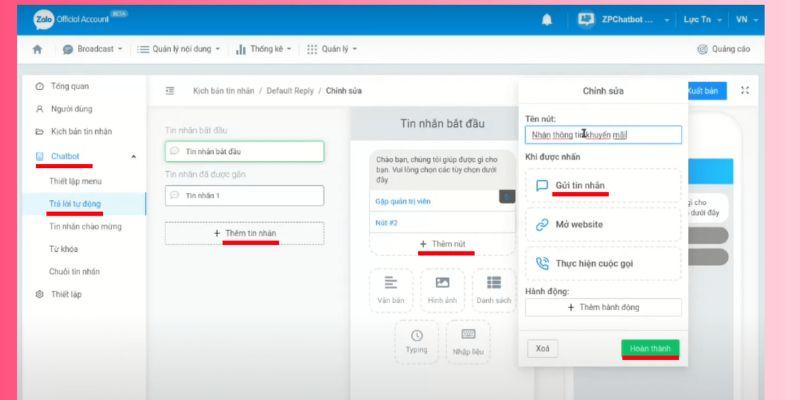Go to the home icon
Image resolution: width=800 pixels, height=400 pixels.
[x=37, y=49]
